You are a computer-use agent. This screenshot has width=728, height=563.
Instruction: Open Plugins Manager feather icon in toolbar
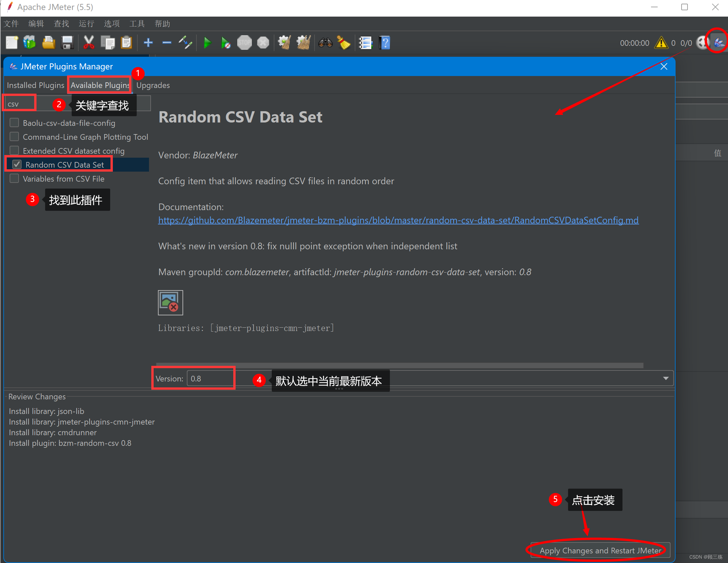click(x=719, y=42)
